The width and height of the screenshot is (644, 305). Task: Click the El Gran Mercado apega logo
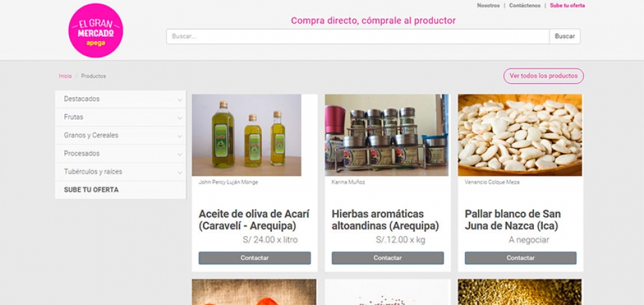point(95,30)
